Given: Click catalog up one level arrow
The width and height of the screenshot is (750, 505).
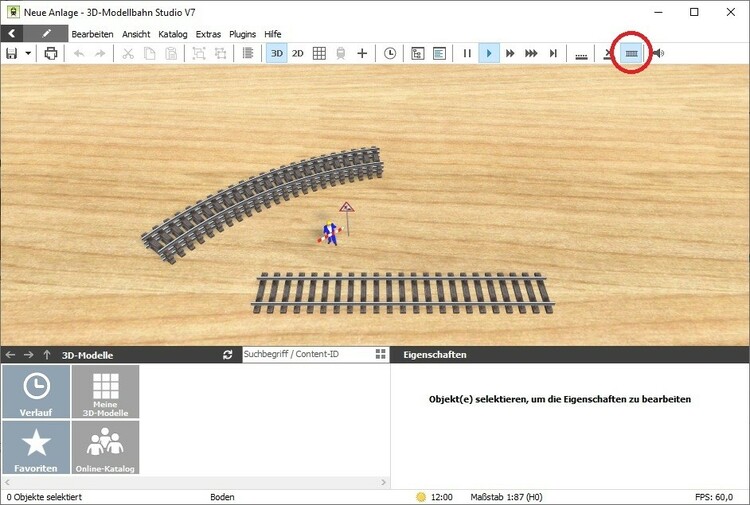Looking at the screenshot, I should 47,355.
